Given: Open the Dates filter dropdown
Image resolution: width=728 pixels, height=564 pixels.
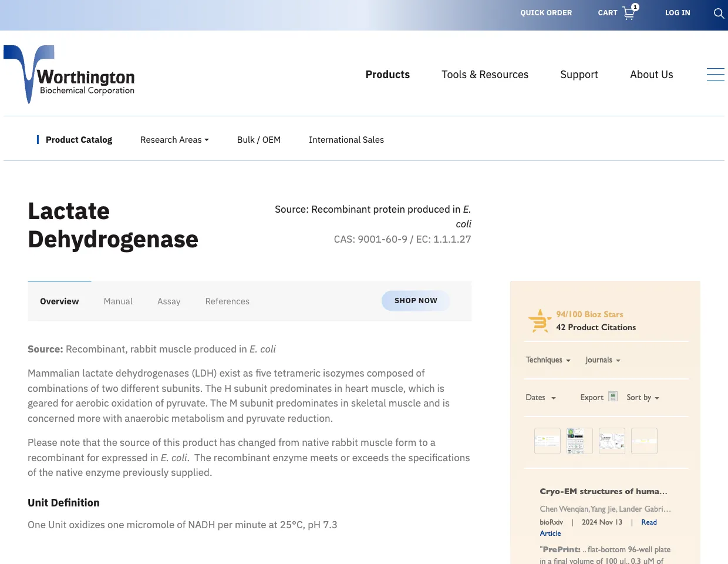Looking at the screenshot, I should point(540,397).
